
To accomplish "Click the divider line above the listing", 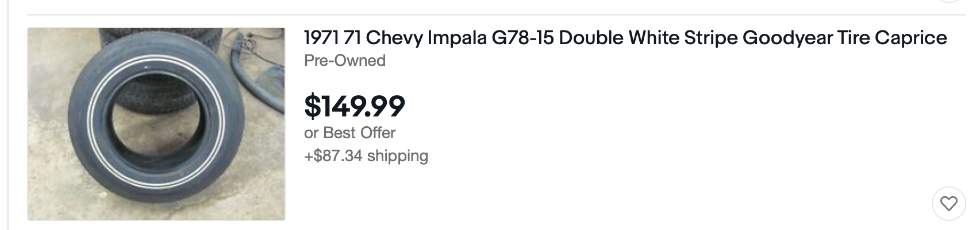I will pyautogui.click(x=490, y=15).
